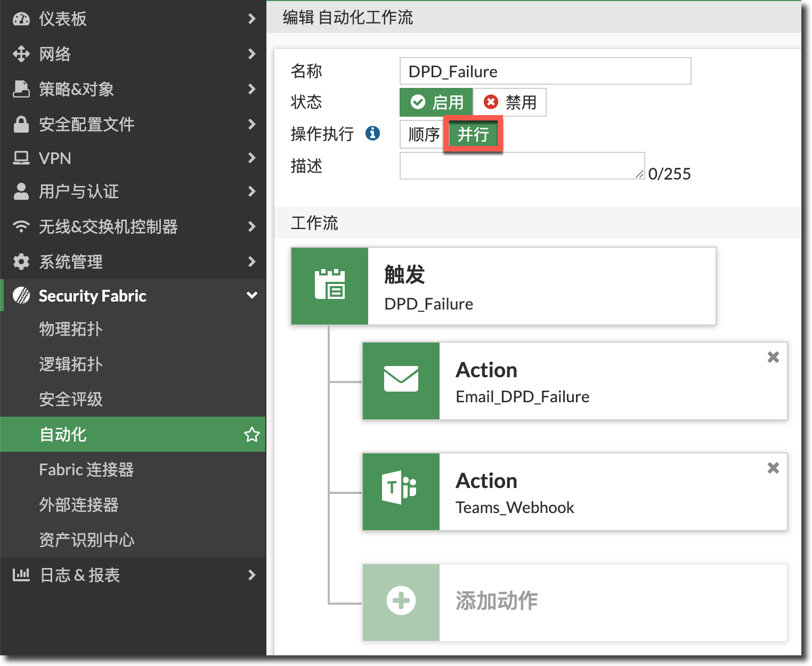This screenshot has height=666, width=812.
Task: Remove the Teams_Webhook action with X
Action: tap(773, 468)
